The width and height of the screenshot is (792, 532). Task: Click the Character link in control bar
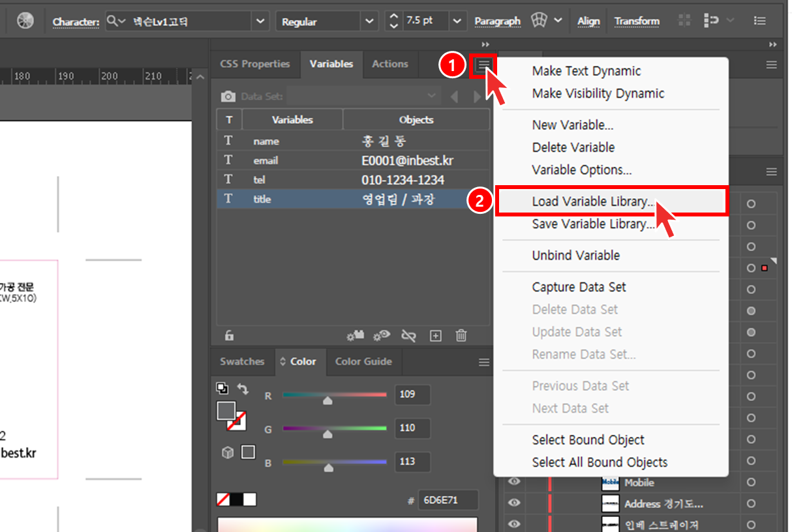(x=76, y=22)
